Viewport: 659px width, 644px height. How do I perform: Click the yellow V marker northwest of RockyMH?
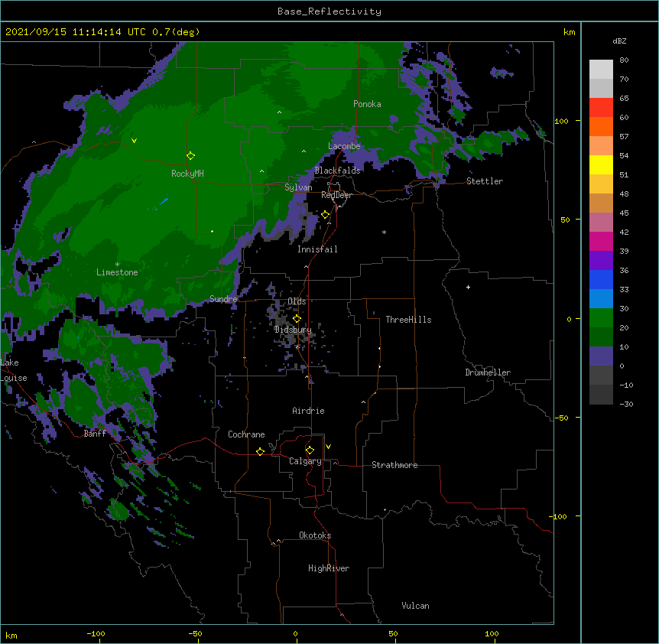[134, 141]
